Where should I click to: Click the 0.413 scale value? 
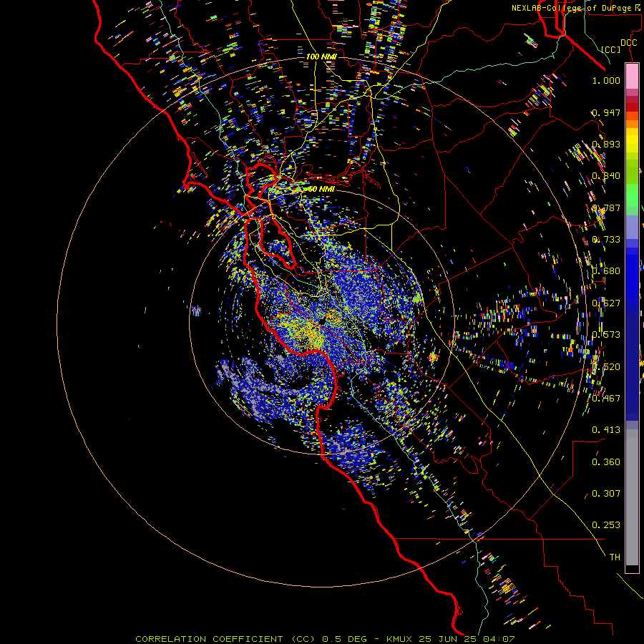[606, 429]
